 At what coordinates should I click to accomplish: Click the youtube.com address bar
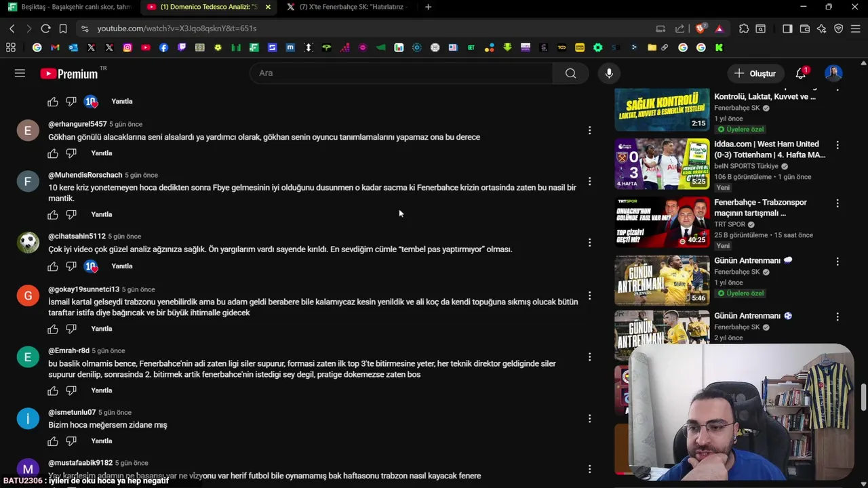coord(366,28)
